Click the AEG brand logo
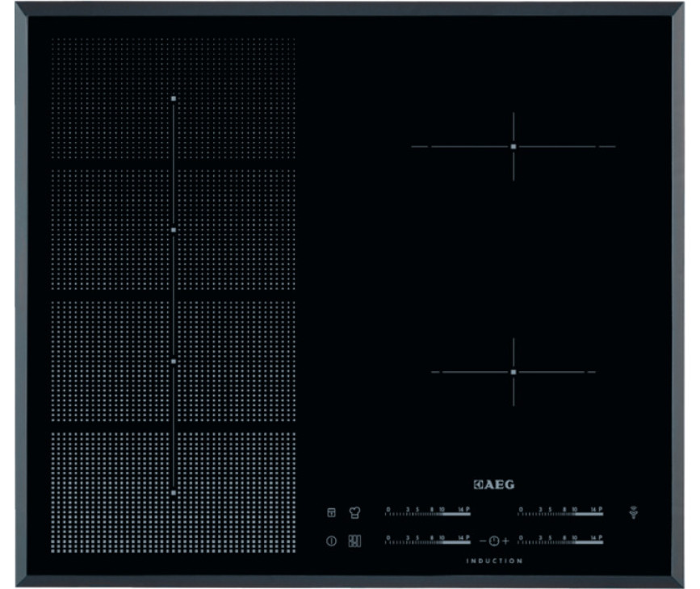 (x=494, y=485)
